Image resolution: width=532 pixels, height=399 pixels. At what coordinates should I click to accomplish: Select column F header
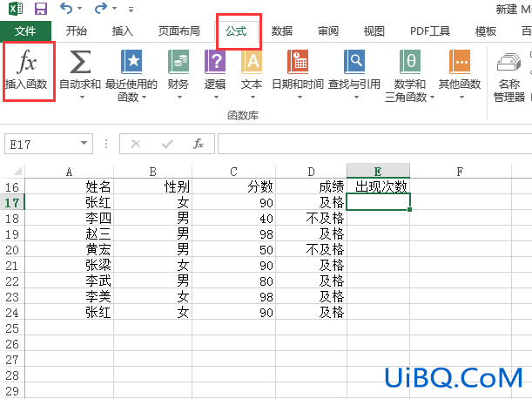coord(460,172)
